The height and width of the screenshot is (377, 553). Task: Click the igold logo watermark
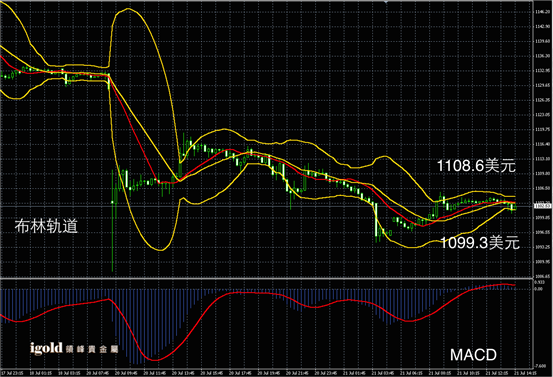(74, 349)
